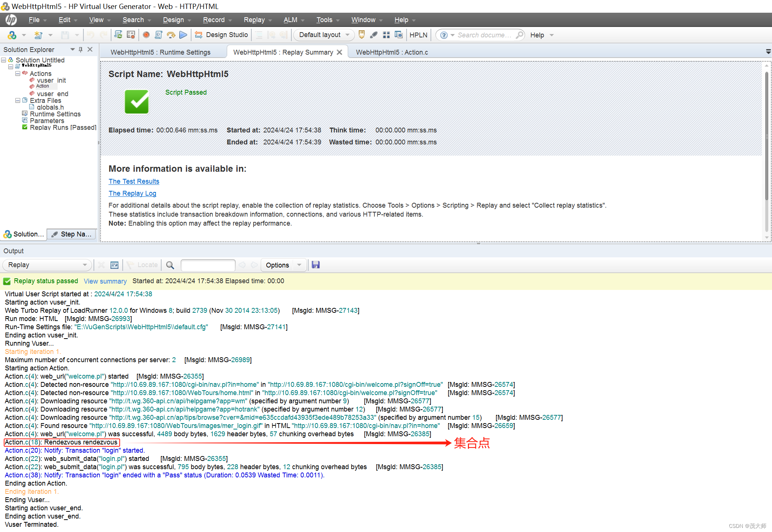
Task: Click the red Record button icon
Action: pos(146,35)
